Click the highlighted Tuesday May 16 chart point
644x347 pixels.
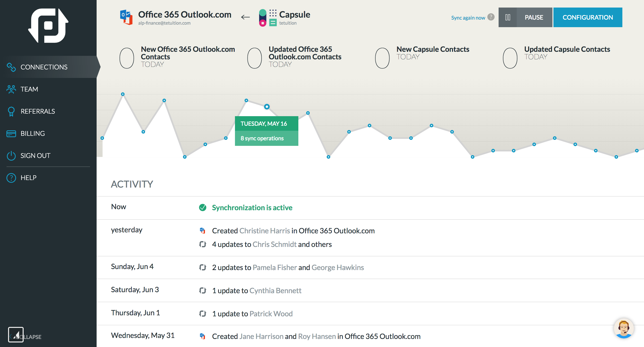point(267,107)
